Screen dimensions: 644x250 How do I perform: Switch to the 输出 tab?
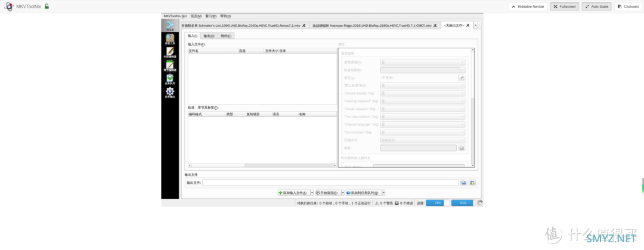coord(209,36)
